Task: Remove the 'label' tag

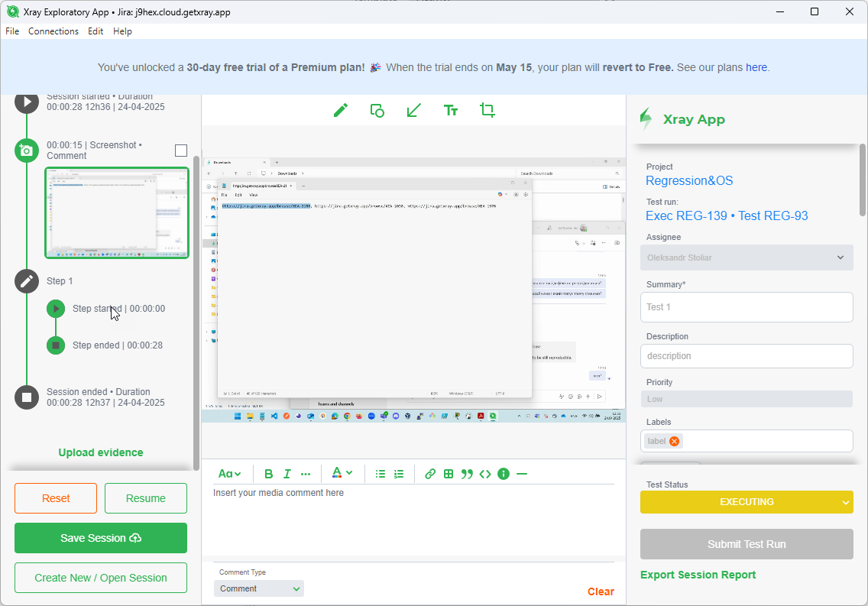Action: click(x=674, y=441)
